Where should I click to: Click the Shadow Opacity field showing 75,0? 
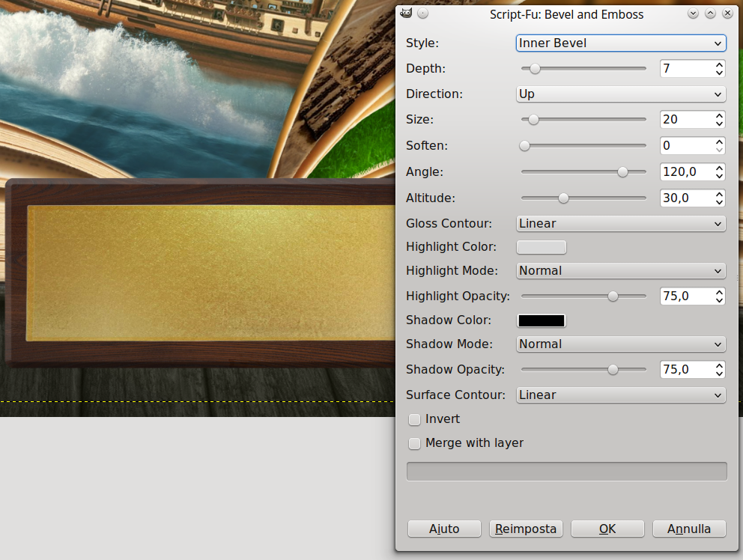point(687,369)
